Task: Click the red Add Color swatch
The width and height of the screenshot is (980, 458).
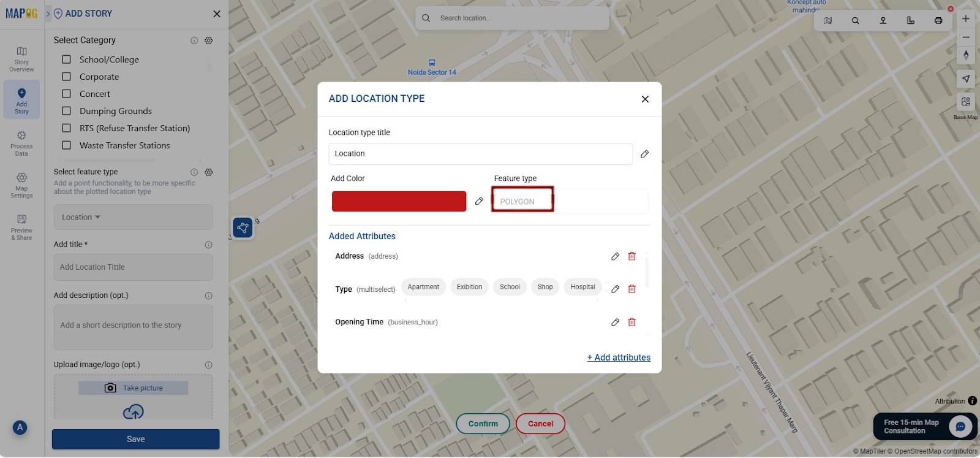Action: 399,201
